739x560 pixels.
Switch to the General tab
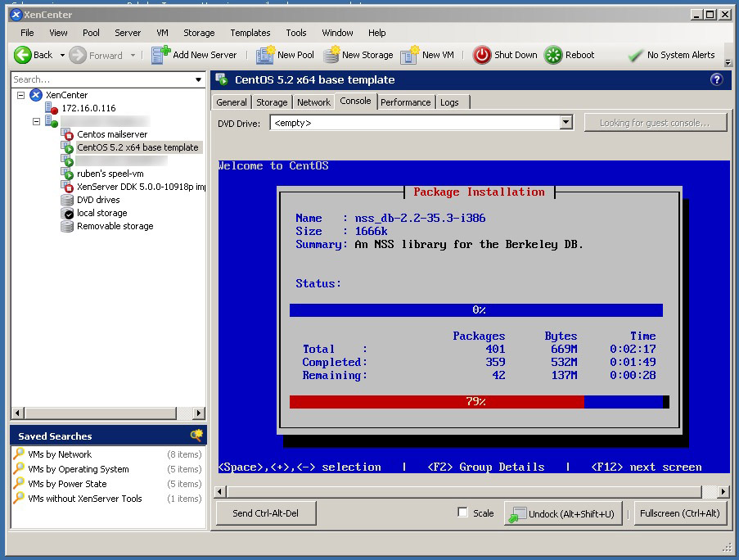pyautogui.click(x=232, y=102)
